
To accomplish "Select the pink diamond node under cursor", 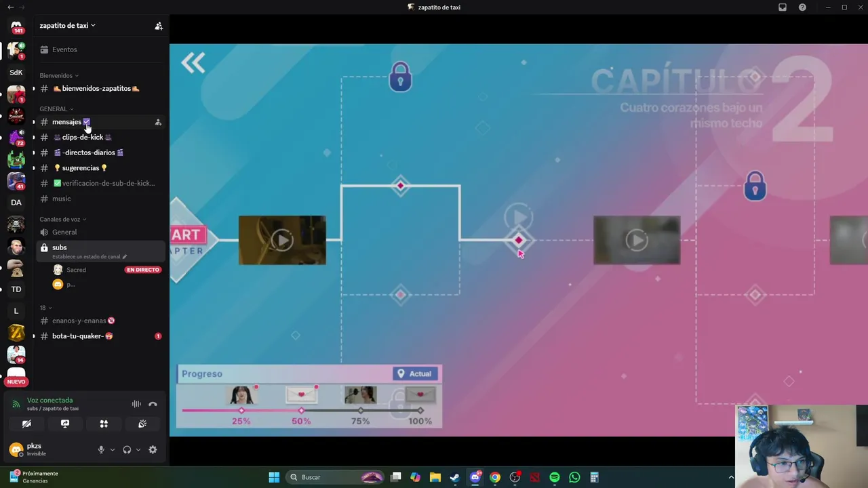I will tap(519, 240).
